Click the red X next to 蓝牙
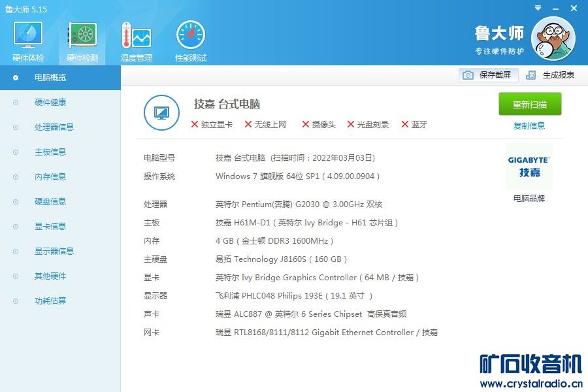This screenshot has height=392, width=588. 404,124
